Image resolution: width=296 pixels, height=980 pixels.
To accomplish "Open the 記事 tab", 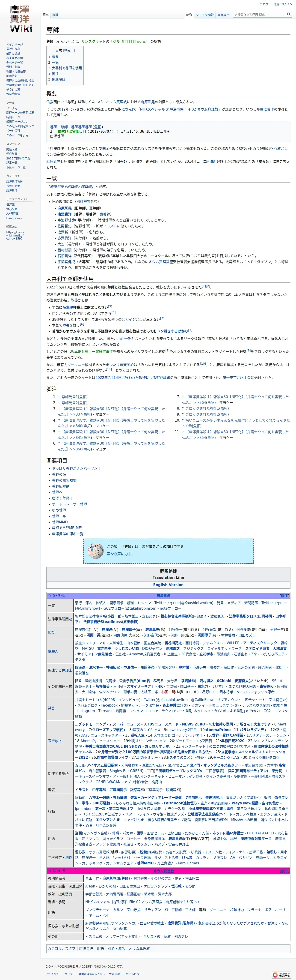I will (46, 15).
